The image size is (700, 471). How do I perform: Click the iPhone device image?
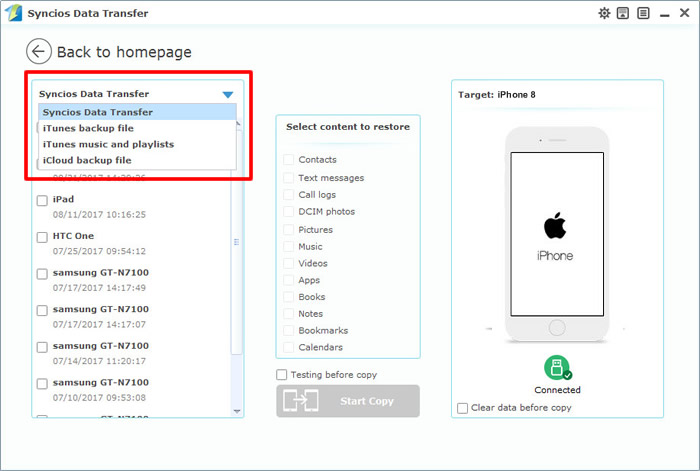point(557,234)
